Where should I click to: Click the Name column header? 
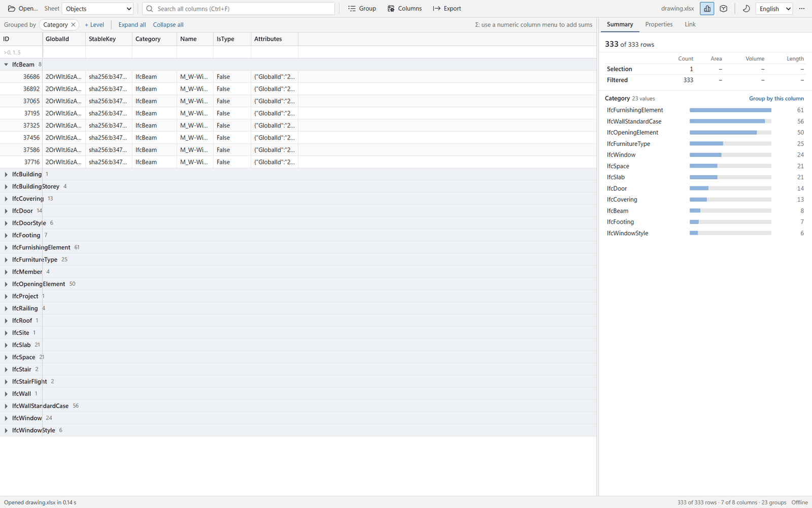pos(195,39)
